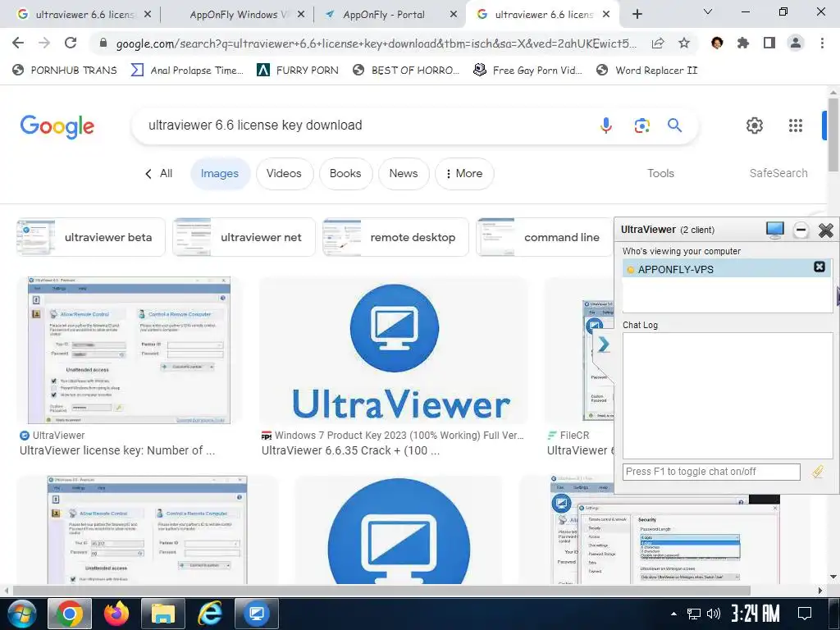The height and width of the screenshot is (630, 840).
Task: Open UltraViewer license key image result
Action: tap(129, 350)
